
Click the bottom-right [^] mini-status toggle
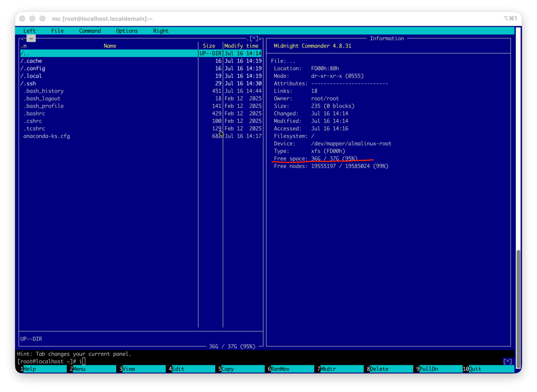[x=507, y=361]
